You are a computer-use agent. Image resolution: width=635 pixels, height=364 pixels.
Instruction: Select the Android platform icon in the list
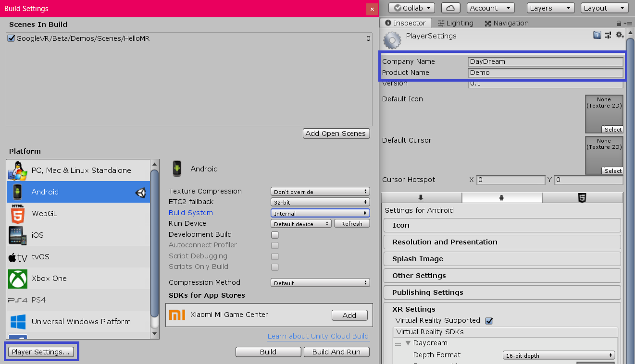point(18,192)
